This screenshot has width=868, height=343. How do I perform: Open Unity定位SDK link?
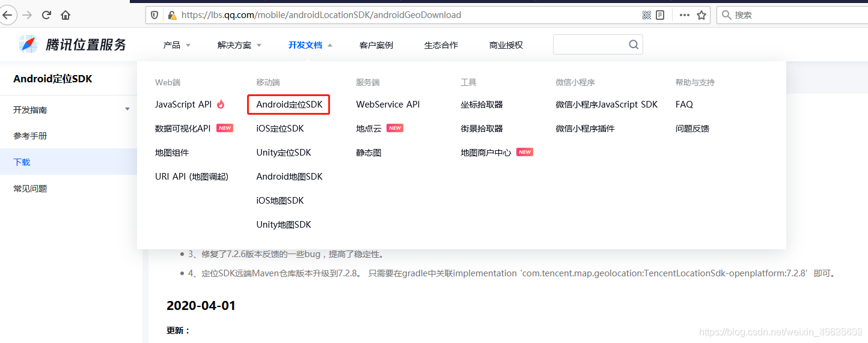pos(284,153)
